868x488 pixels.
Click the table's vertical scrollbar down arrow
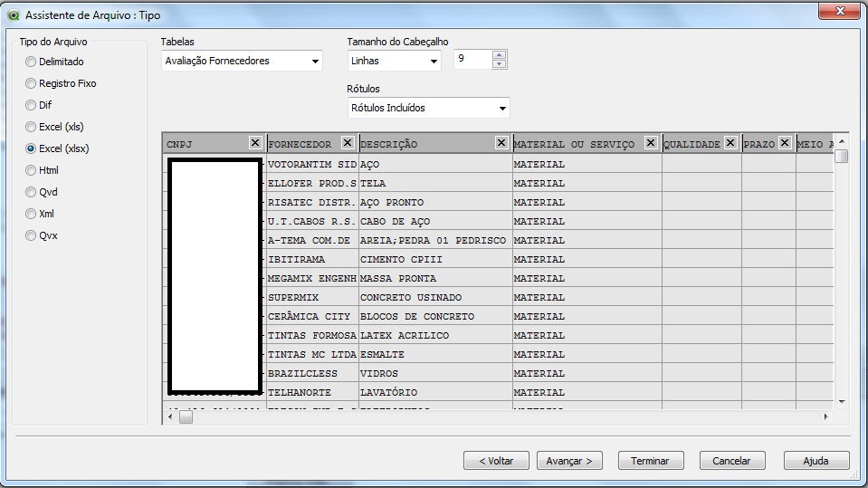tap(842, 402)
